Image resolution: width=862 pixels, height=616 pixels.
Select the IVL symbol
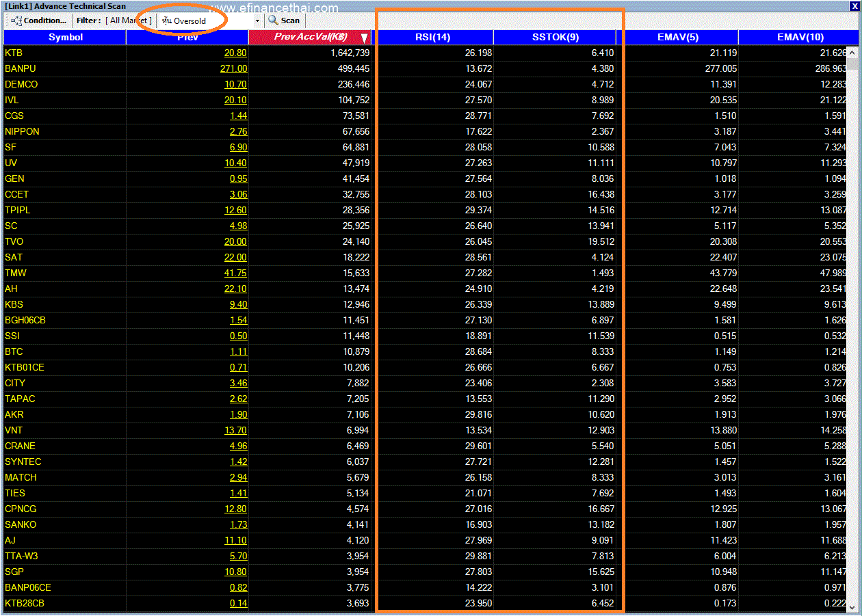(12, 100)
